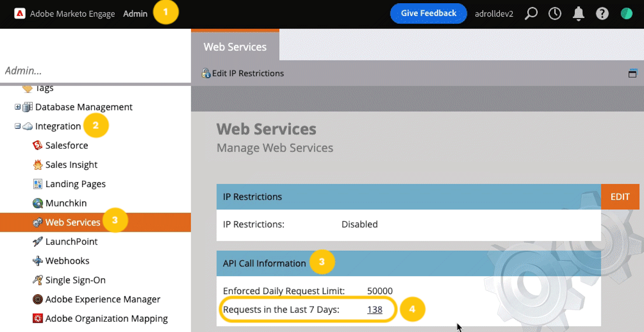Click the Disabled status value
The image size is (644, 332).
[x=359, y=224]
